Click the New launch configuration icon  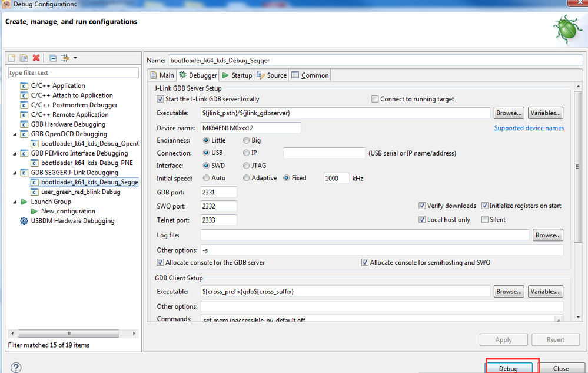click(x=12, y=58)
